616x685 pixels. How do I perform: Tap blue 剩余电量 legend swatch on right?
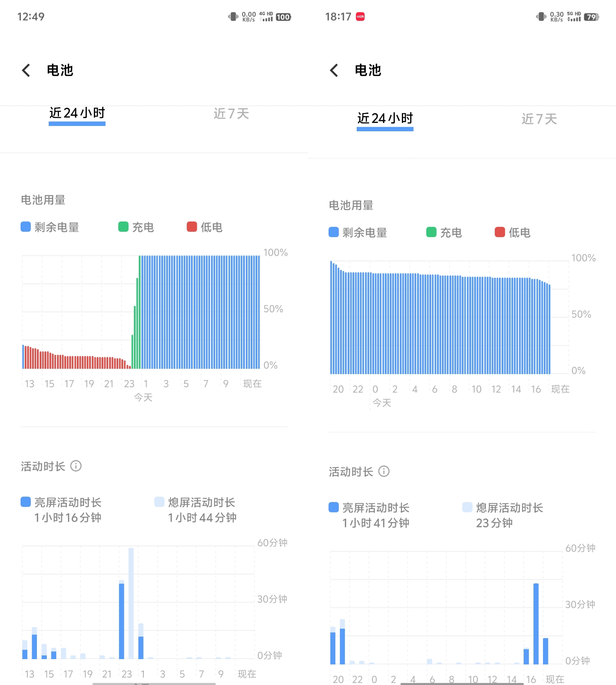click(333, 232)
